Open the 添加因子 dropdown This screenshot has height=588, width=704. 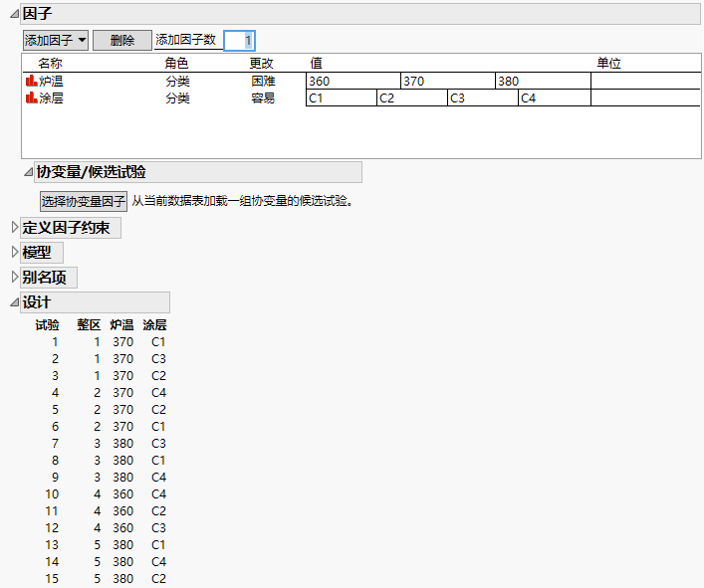coord(55,41)
